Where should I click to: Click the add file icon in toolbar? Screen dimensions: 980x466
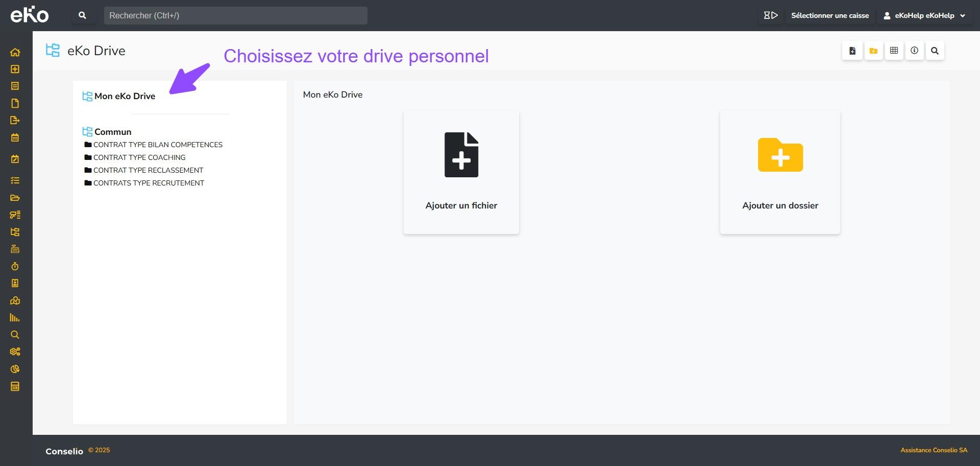point(852,51)
